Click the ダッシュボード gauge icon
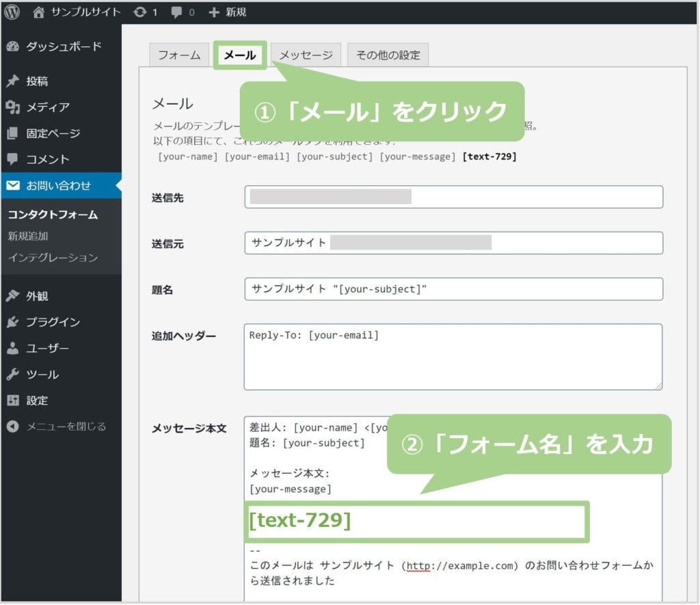 coord(13,46)
